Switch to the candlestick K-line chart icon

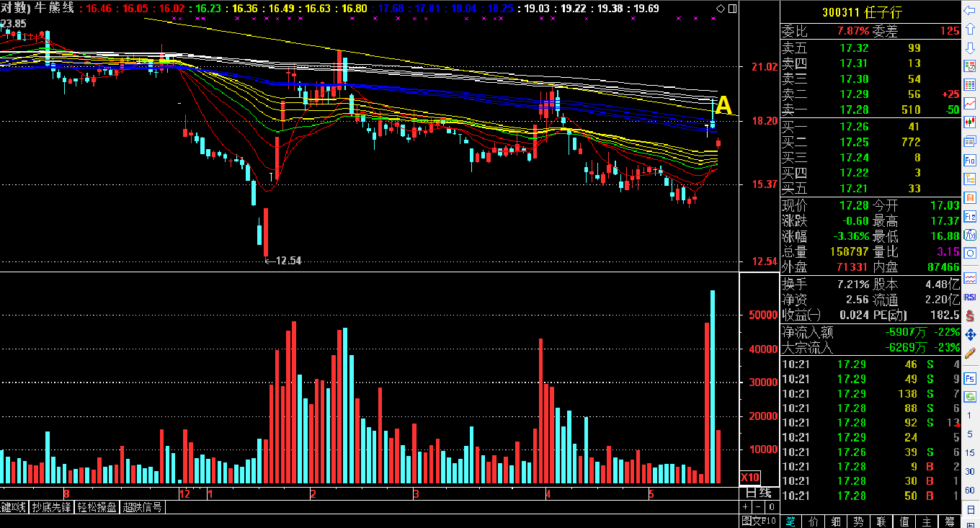pos(970,122)
